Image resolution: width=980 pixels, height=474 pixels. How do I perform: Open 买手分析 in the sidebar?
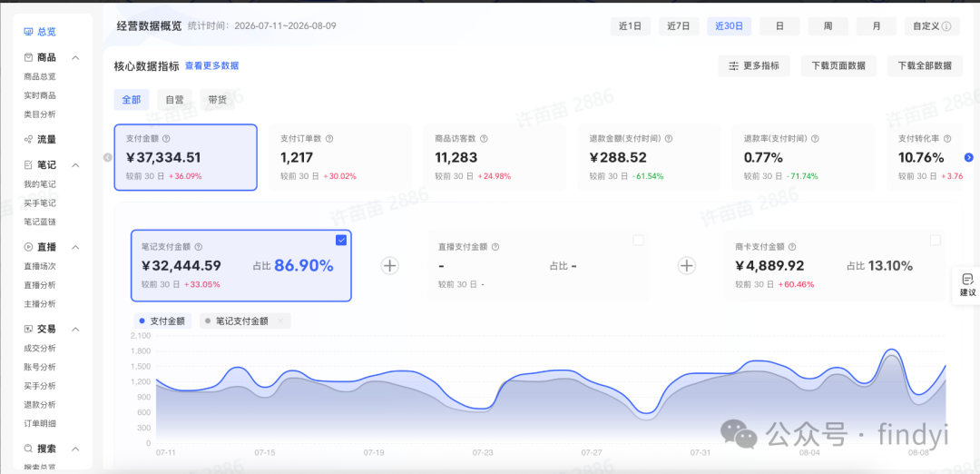[40, 385]
